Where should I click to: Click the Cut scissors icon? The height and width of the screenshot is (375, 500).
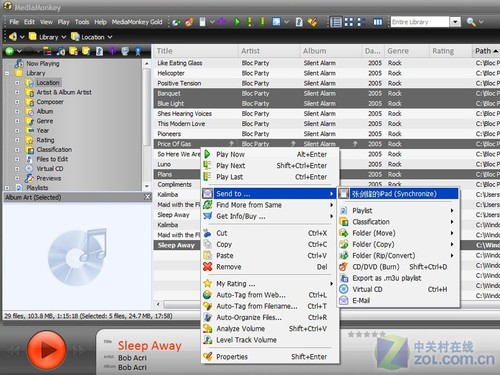pos(207,233)
